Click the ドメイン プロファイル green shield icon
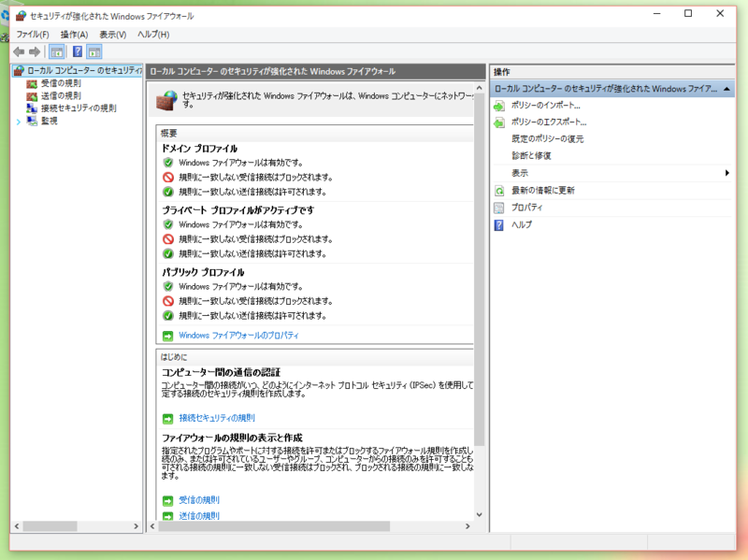Viewport: 748px width, 560px height. tap(168, 163)
